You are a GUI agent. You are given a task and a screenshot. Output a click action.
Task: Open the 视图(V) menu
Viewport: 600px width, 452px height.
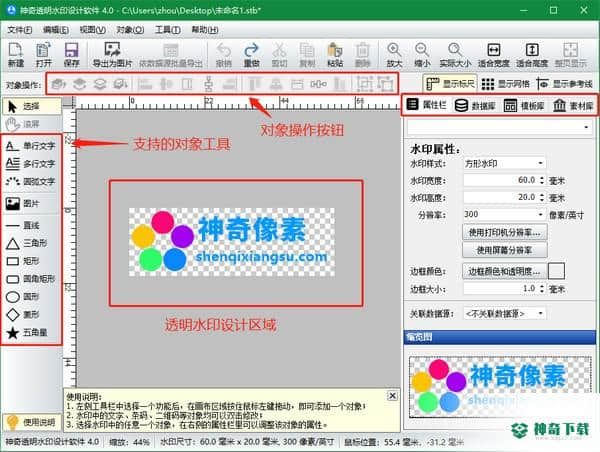click(93, 30)
